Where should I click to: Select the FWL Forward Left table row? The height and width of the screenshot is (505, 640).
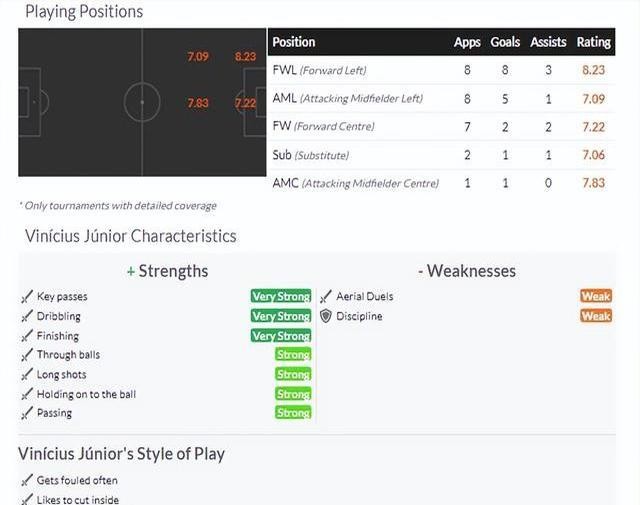pyautogui.click(x=441, y=70)
